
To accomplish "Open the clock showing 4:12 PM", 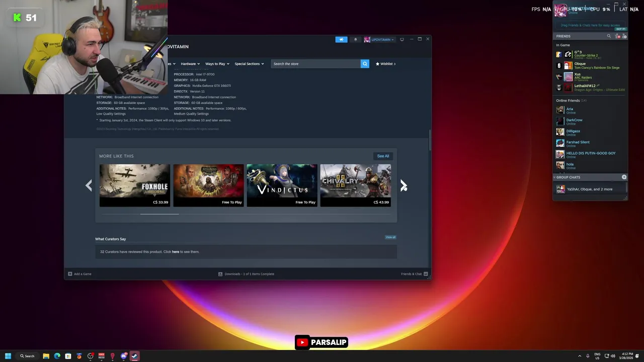I will pyautogui.click(x=626, y=356).
